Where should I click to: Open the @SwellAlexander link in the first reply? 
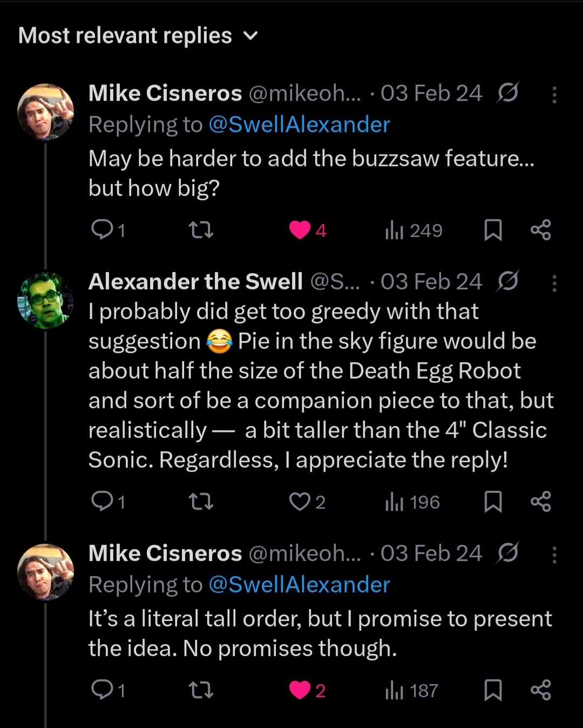point(299,125)
